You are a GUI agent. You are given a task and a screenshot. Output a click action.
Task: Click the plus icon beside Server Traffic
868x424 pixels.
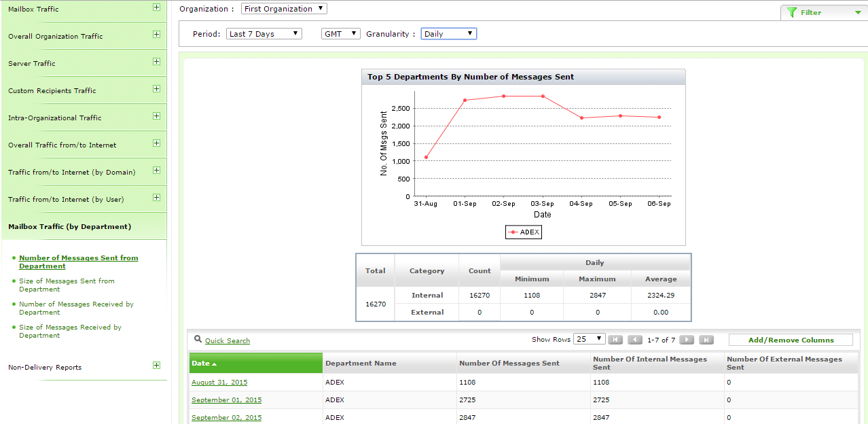tap(156, 62)
